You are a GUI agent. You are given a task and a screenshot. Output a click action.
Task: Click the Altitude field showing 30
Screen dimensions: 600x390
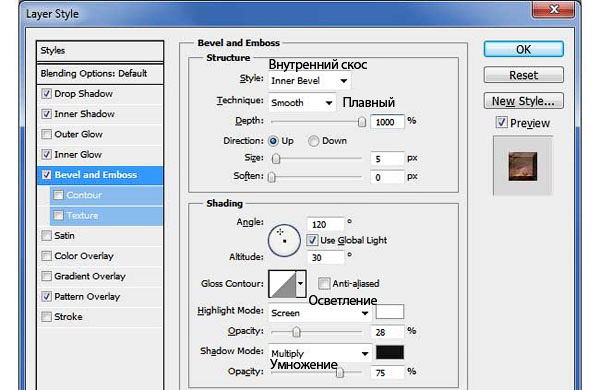point(325,258)
